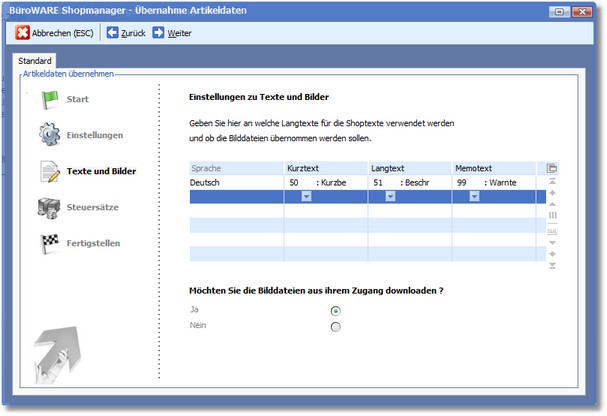Click the Texte und Bilder notepad icon
607x416 pixels.
click(50, 171)
